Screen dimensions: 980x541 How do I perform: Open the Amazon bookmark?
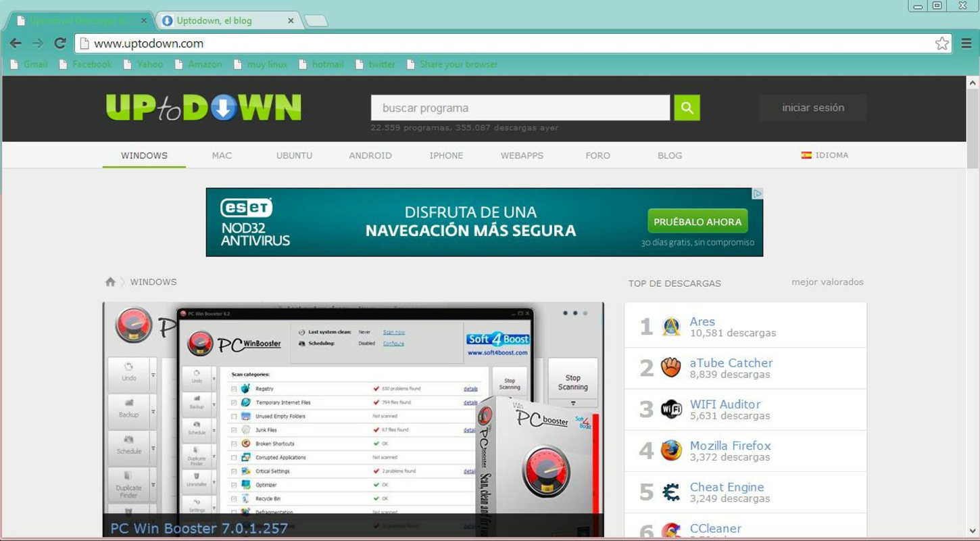tap(198, 64)
